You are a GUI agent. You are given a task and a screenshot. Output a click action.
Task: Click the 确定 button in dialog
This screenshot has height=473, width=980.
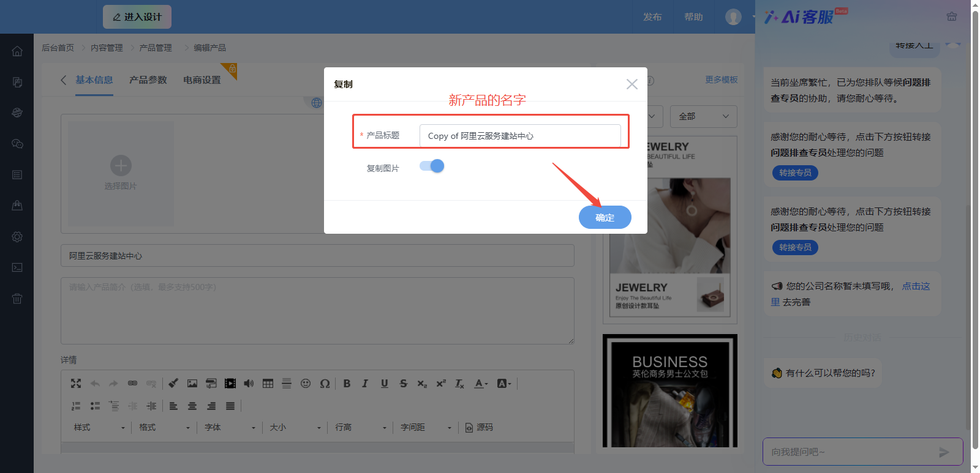(x=605, y=217)
